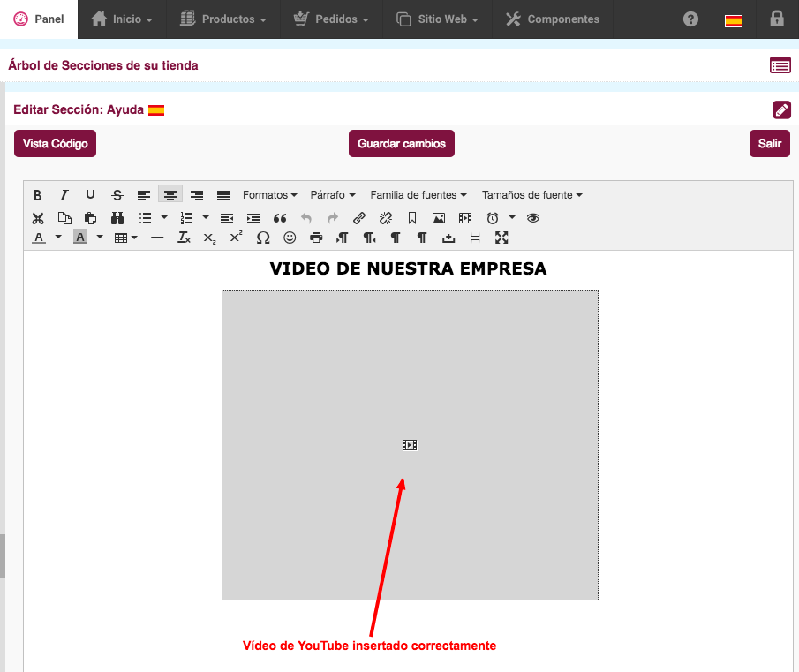Toggle strikethrough formatting
The width and height of the screenshot is (799, 672).
point(117,195)
